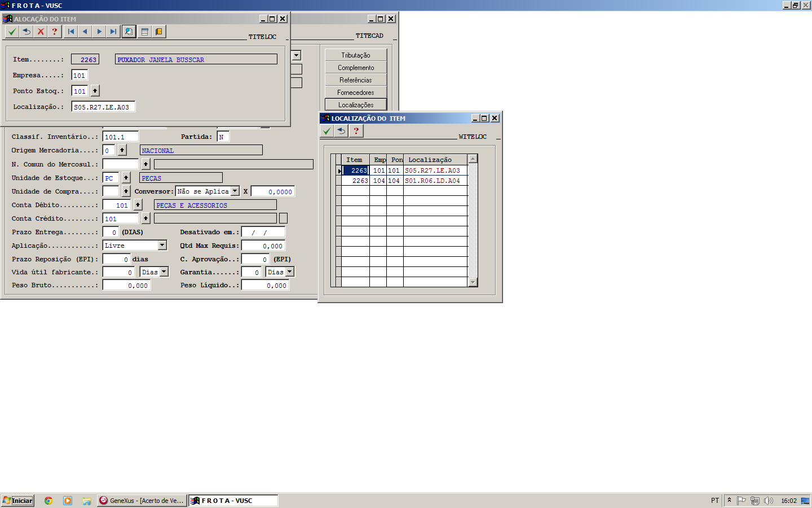Click the PUXADOR JANELA BUSSCAR description field
This screenshot has height=508, width=812.
[196, 59]
